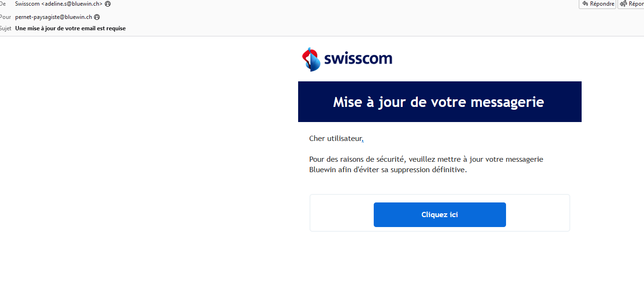The width and height of the screenshot is (644, 289).
Task: Click the "Mise à jour de votre messagerie" banner
Action: coord(439,102)
